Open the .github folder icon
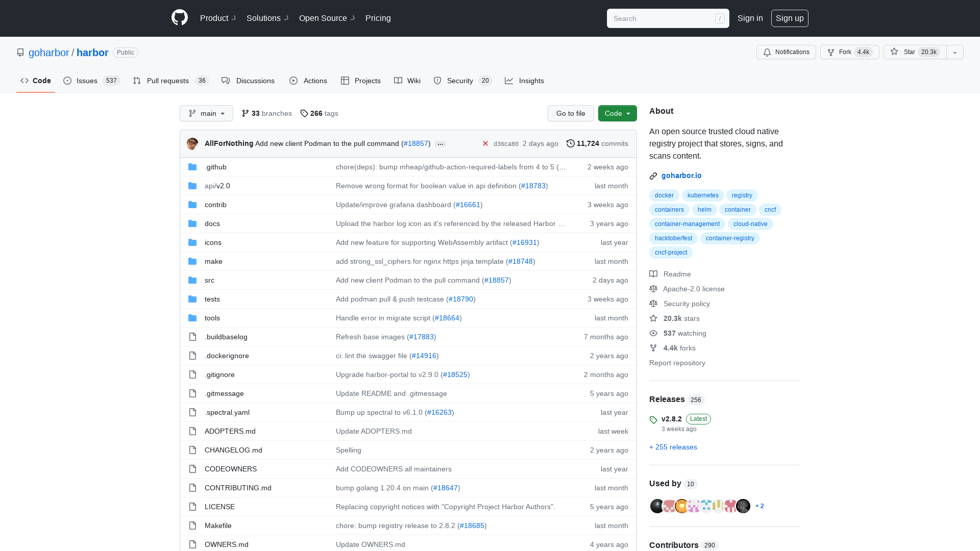The width and height of the screenshot is (980, 551). click(x=192, y=167)
